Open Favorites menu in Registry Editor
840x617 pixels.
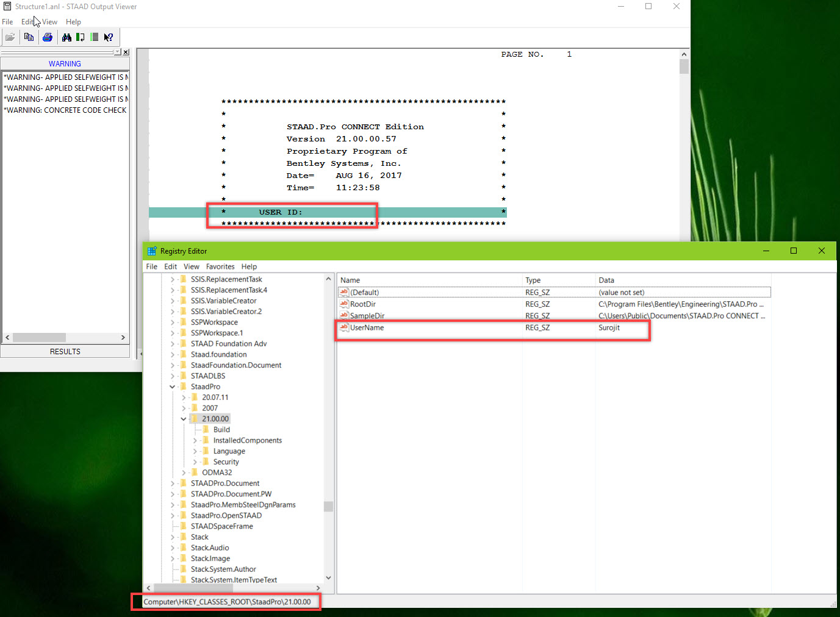coord(220,266)
